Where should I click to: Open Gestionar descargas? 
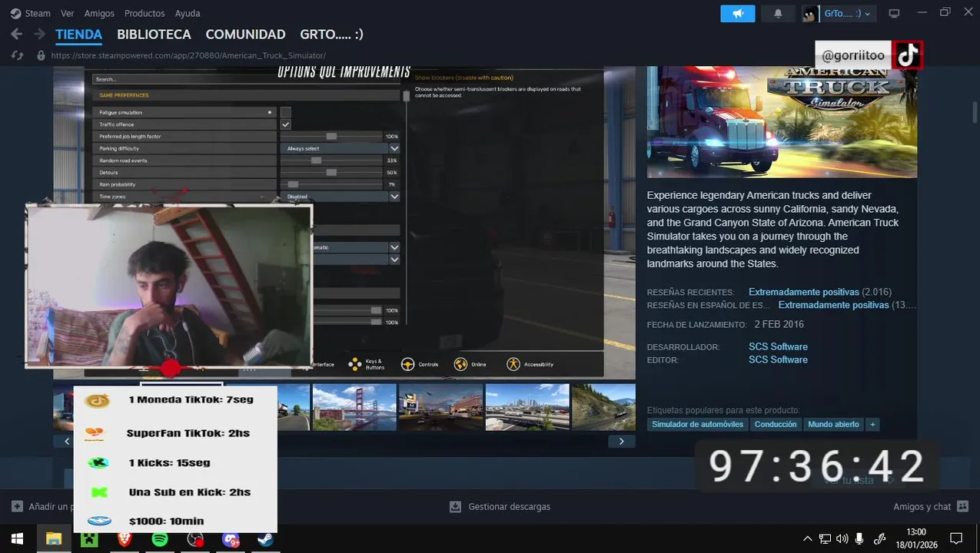[509, 507]
